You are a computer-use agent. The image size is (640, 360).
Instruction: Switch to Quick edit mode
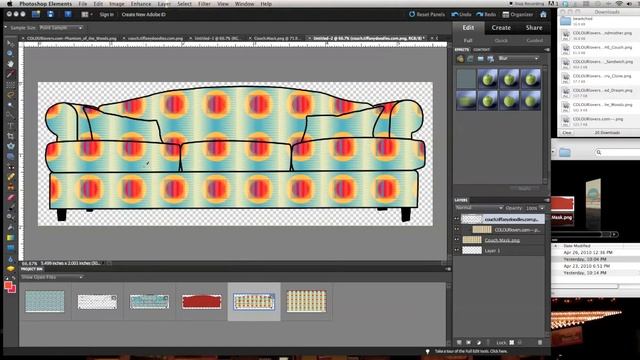[x=501, y=40]
